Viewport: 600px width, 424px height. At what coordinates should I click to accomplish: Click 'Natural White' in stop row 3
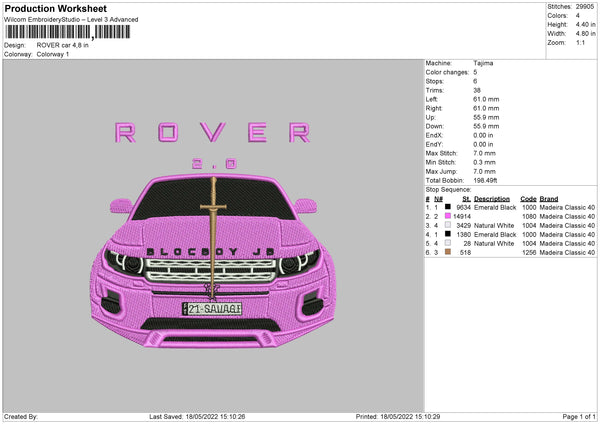click(x=494, y=225)
